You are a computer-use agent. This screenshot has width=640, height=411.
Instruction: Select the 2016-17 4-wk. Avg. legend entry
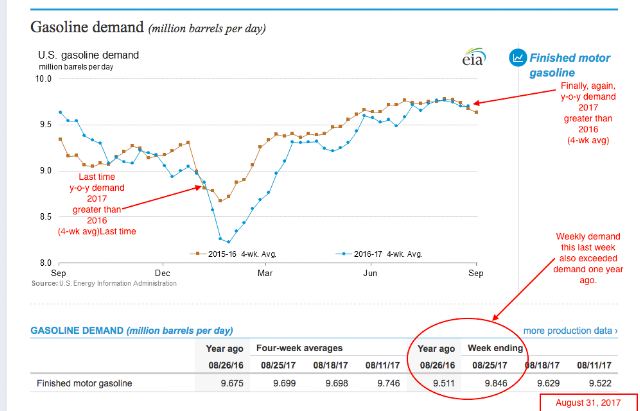pyautogui.click(x=379, y=254)
